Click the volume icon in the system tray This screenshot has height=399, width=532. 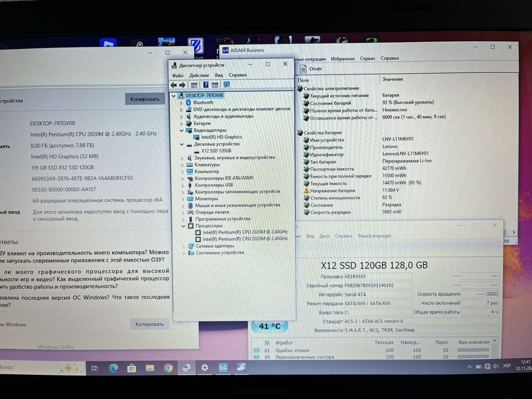(x=496, y=366)
